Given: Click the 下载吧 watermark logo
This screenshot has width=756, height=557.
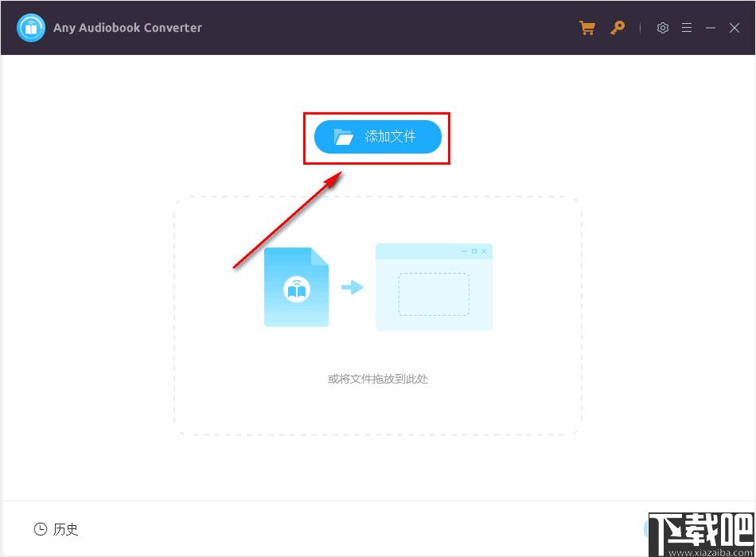Looking at the screenshot, I should (701, 531).
